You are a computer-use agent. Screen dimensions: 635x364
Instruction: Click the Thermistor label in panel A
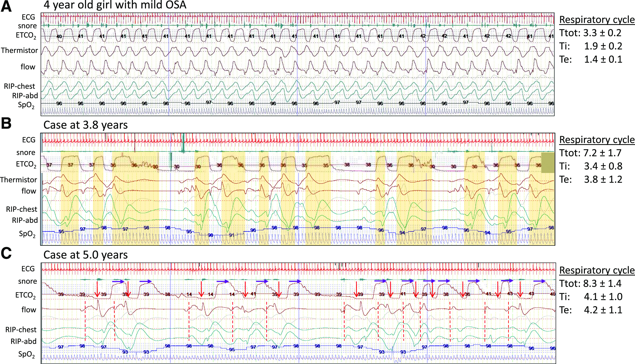(x=19, y=51)
